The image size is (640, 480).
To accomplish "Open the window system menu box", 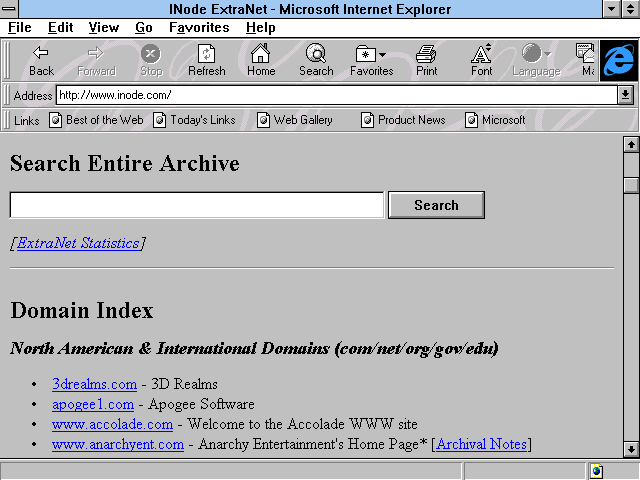I will coord(9,9).
